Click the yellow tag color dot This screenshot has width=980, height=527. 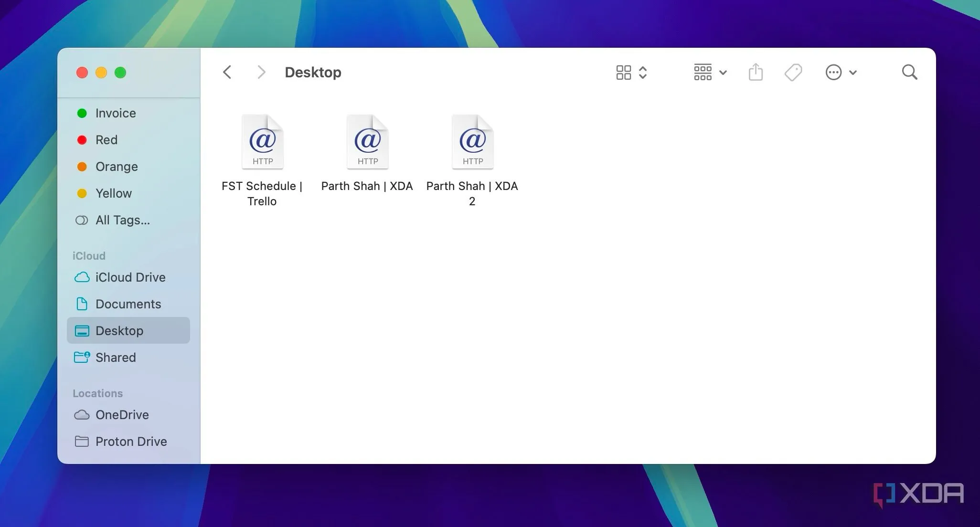coord(82,193)
